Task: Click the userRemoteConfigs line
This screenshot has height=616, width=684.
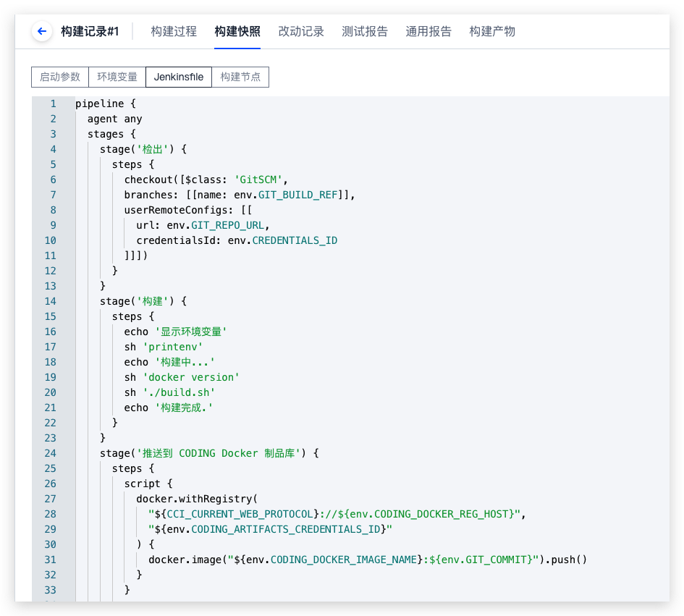Action: pyautogui.click(x=188, y=210)
